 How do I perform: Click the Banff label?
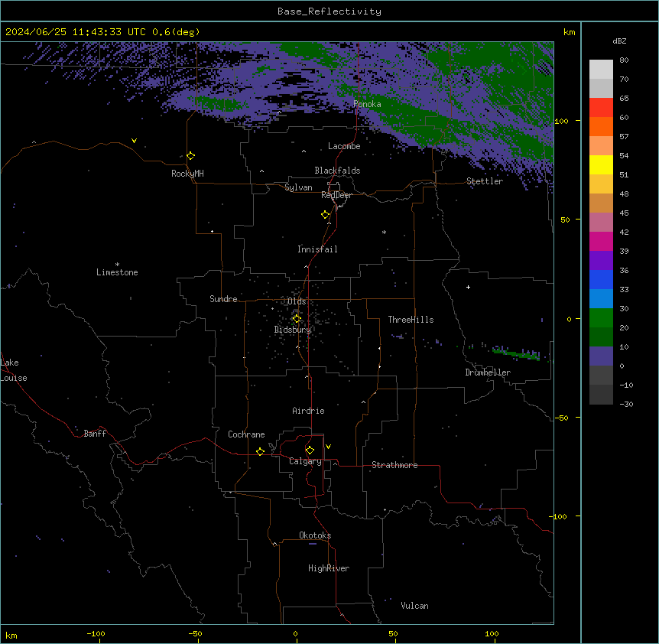95,434
